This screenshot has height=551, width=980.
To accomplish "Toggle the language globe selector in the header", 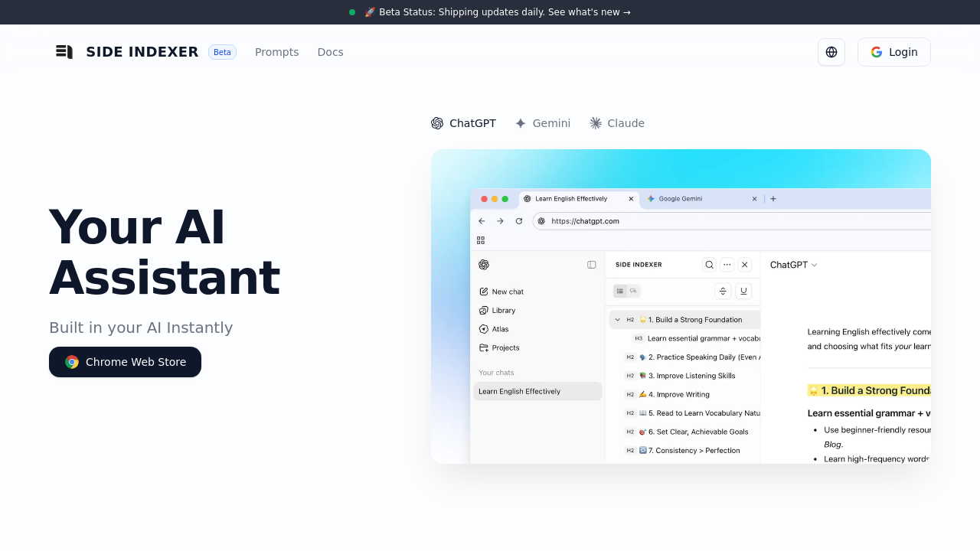I will (x=831, y=52).
